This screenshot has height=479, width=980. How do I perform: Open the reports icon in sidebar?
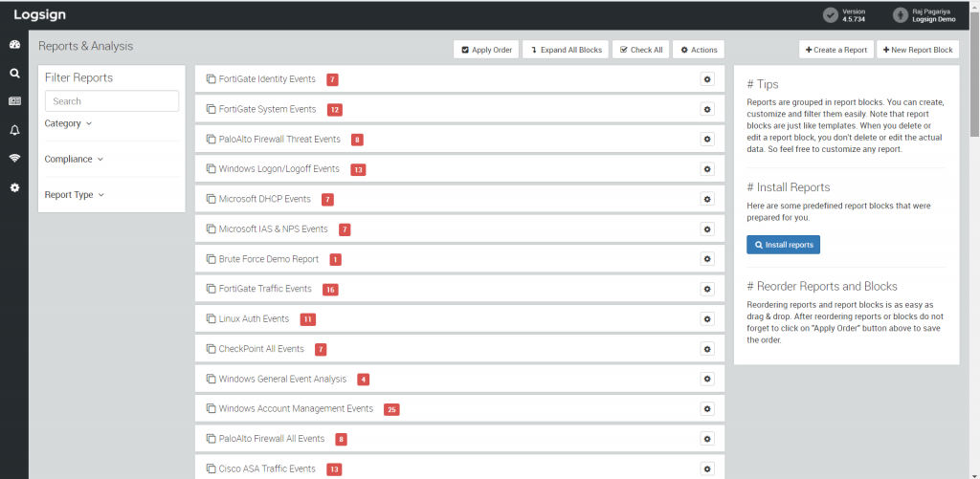coord(14,101)
